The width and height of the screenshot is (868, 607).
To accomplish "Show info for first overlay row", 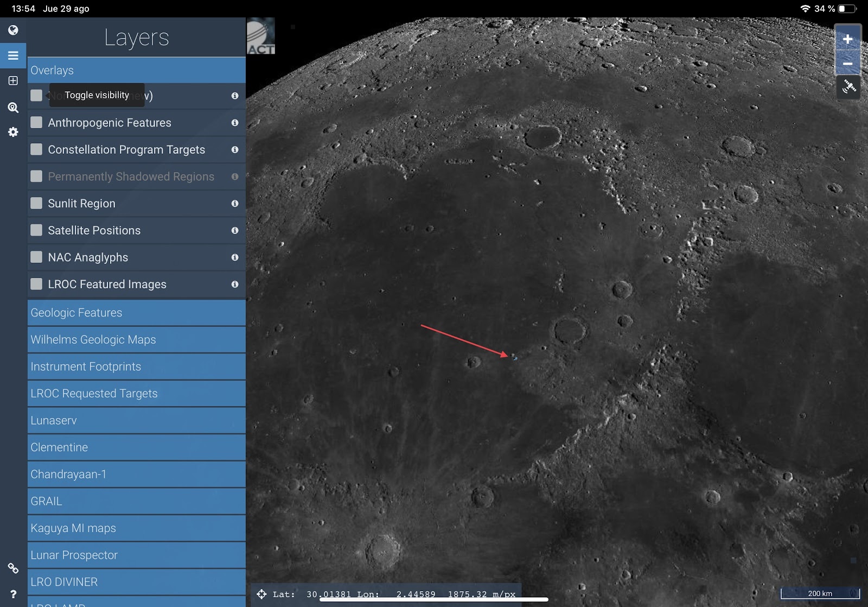I will pos(235,96).
